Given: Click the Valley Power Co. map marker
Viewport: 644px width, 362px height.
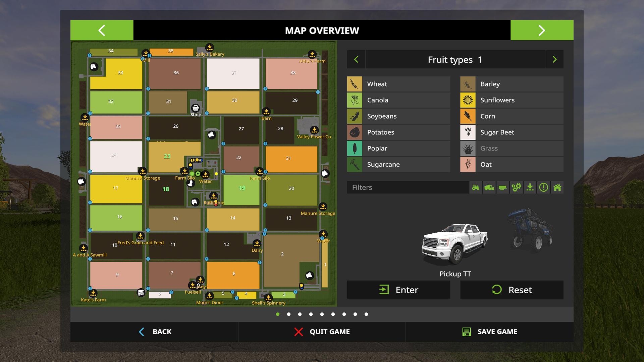Looking at the screenshot, I should coord(314,130).
